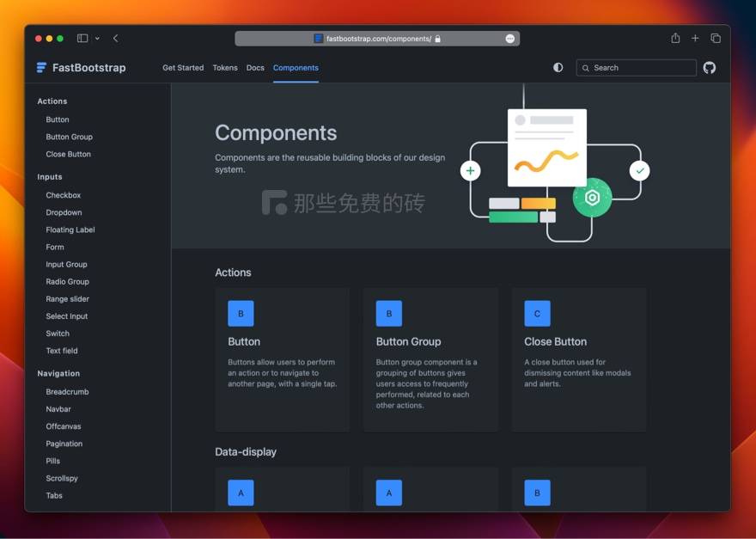Viewport: 756px width, 539px height.
Task: Click the "C" icon on the Close Button card
Action: click(537, 313)
